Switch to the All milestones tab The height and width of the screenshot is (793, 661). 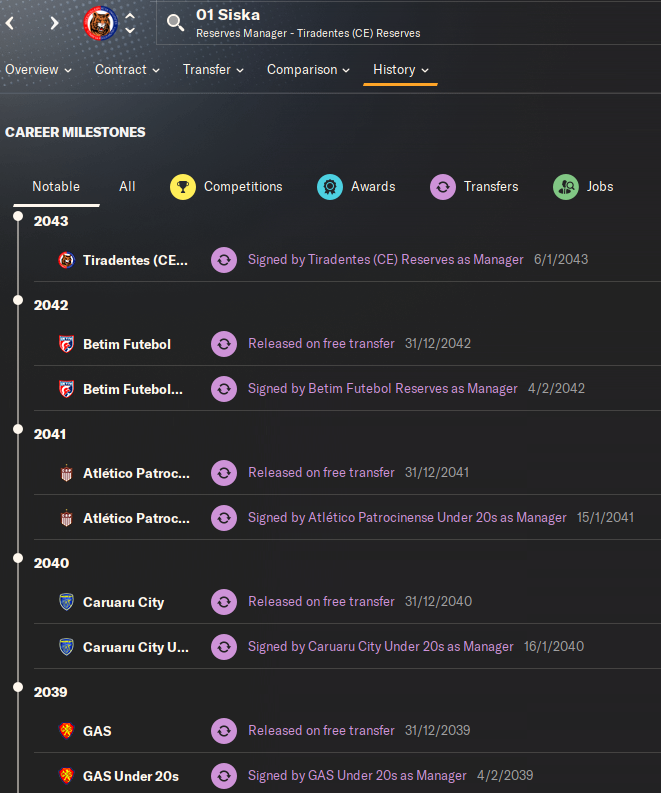point(127,186)
